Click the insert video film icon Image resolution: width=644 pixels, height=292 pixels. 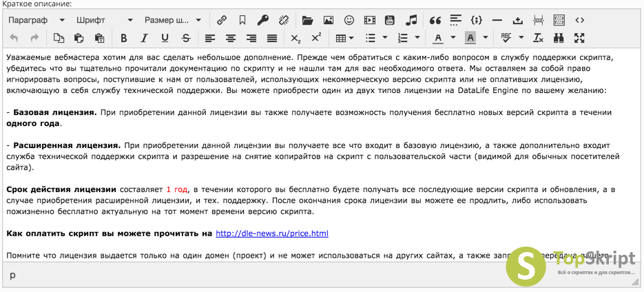click(370, 20)
